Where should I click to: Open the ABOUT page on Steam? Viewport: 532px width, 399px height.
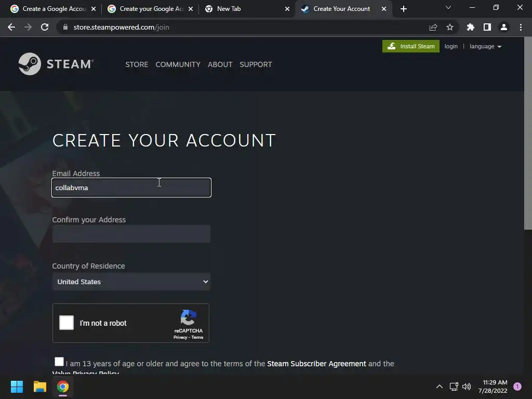[220, 64]
